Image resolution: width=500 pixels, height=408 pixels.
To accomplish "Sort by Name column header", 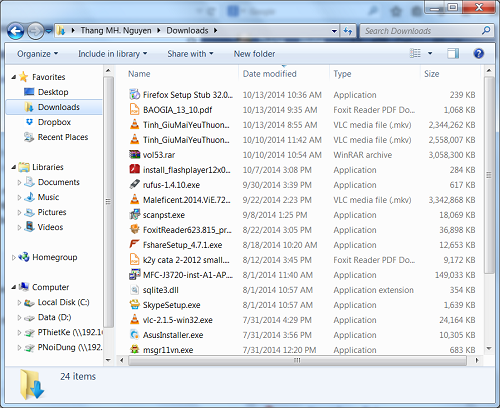I will point(139,74).
